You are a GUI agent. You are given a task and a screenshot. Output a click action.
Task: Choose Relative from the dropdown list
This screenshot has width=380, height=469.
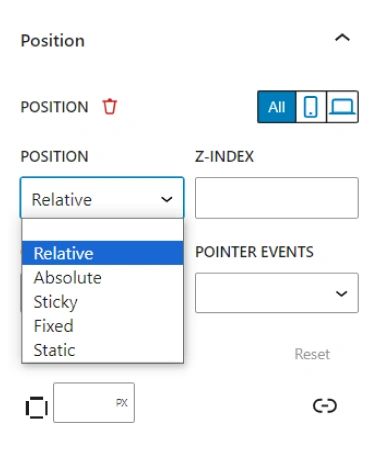tap(103, 253)
